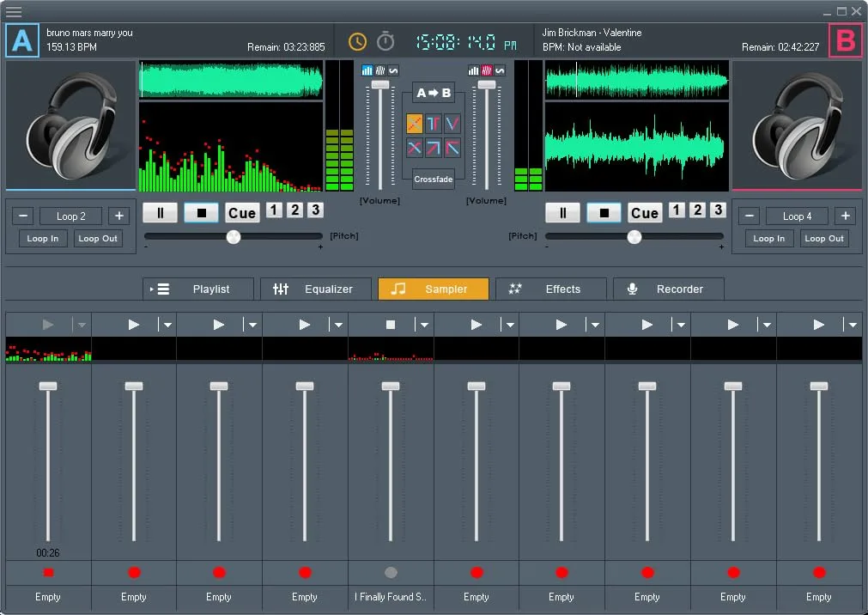The height and width of the screenshot is (615, 868).
Task: Open the first sampler slot dropdown
Action: pyautogui.click(x=82, y=324)
